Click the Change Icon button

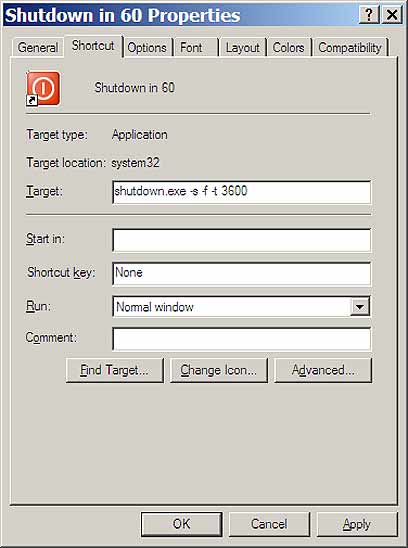click(x=219, y=370)
